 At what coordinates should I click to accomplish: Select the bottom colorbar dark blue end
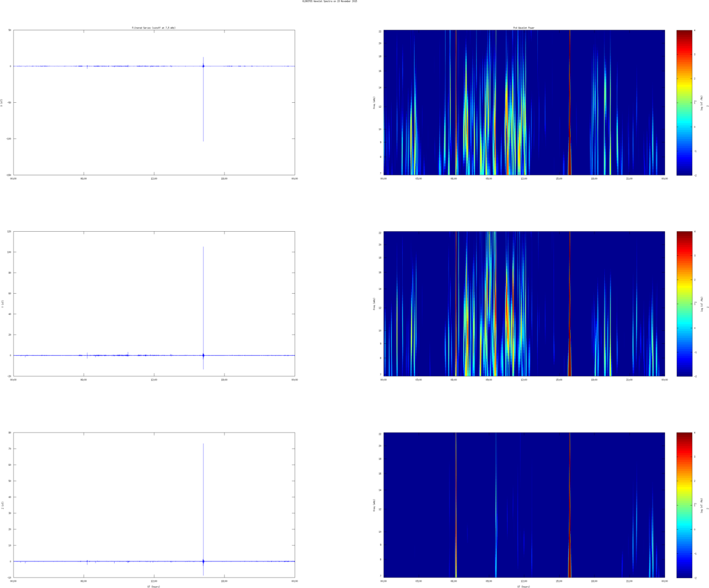point(683,572)
